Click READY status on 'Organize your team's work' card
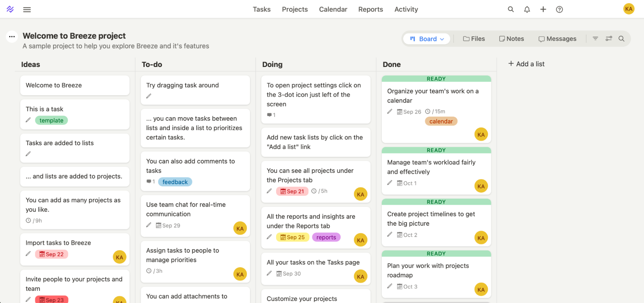Viewport: 644px width, 303px height. point(436,79)
